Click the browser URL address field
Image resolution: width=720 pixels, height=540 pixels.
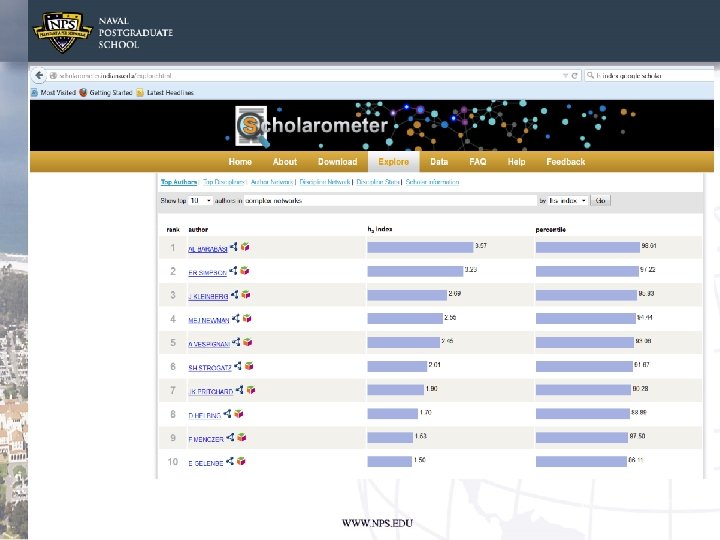point(305,76)
